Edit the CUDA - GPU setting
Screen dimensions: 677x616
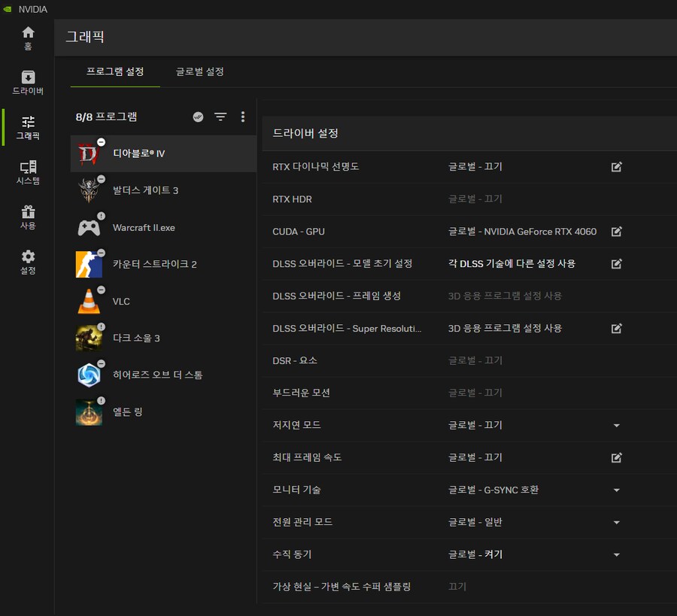pos(617,232)
